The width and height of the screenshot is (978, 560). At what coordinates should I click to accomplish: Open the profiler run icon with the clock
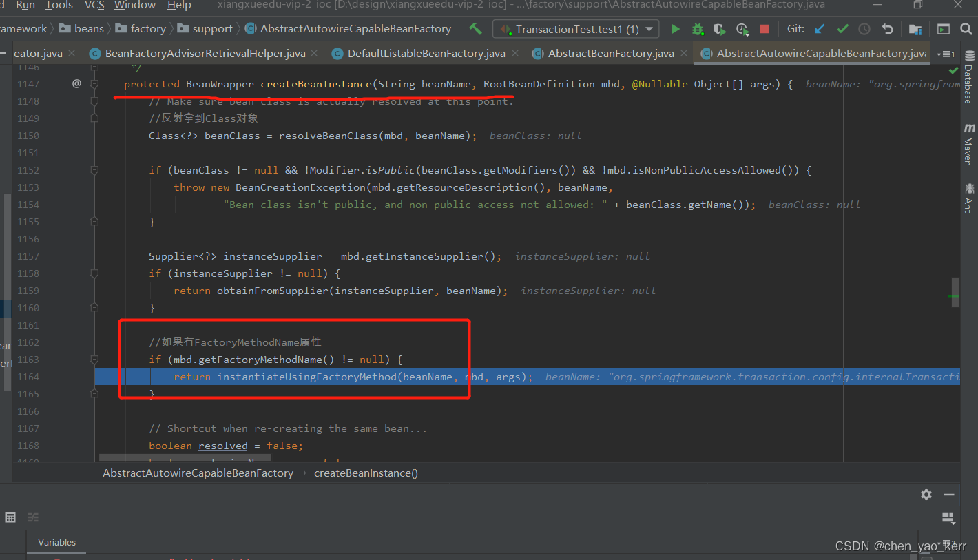point(742,29)
